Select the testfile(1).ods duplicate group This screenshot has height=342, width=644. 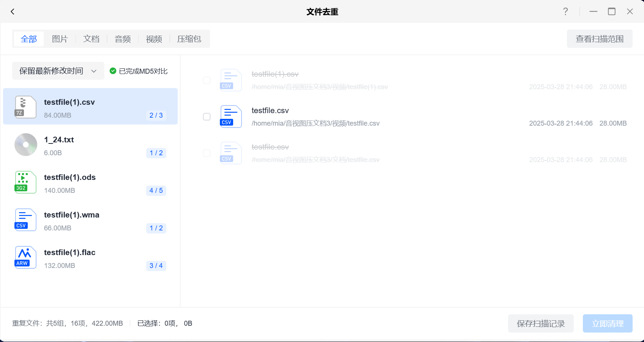tap(90, 183)
